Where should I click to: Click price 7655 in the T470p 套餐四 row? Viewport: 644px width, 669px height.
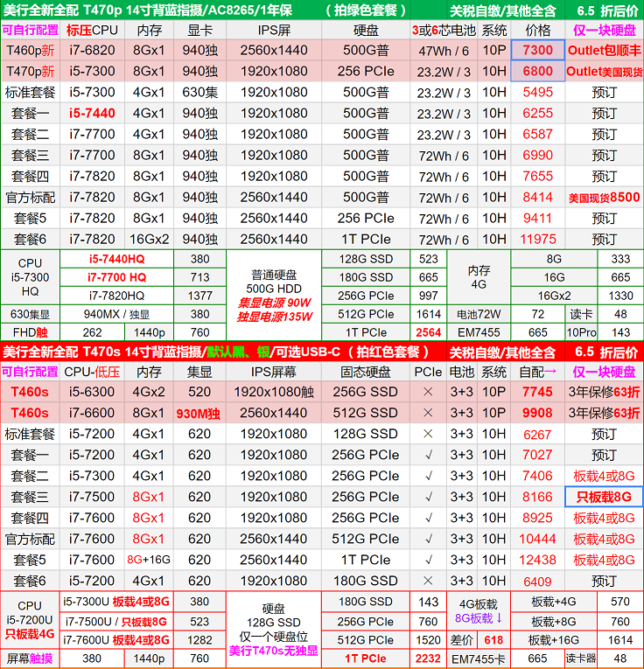tap(538, 176)
